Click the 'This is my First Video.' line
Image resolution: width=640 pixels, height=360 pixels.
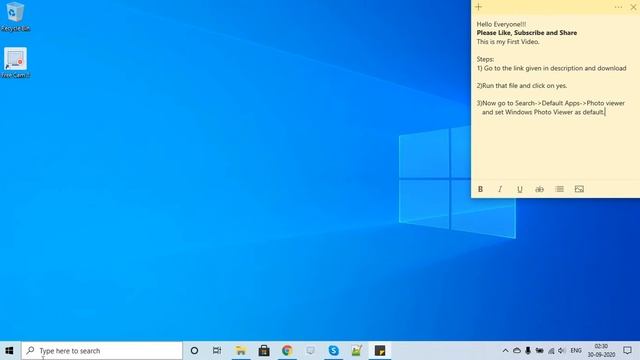click(x=508, y=42)
